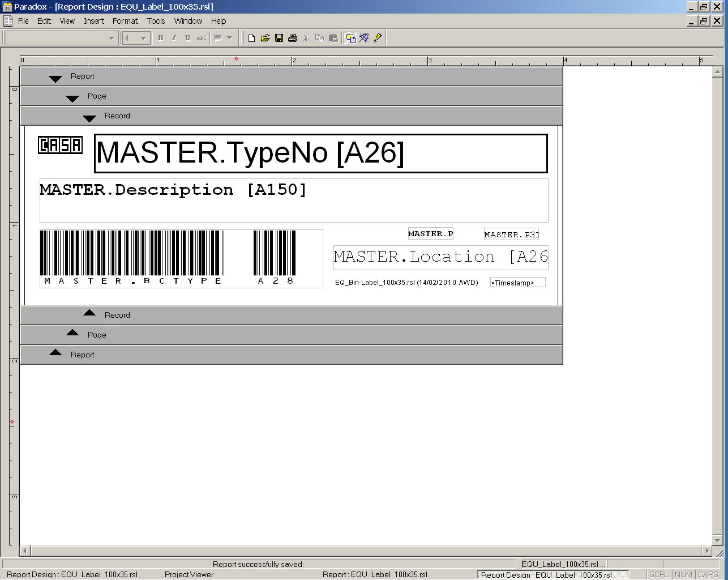Viewport: 728px width, 580px height.
Task: Click the bottom Page band arrow
Action: coord(72,332)
